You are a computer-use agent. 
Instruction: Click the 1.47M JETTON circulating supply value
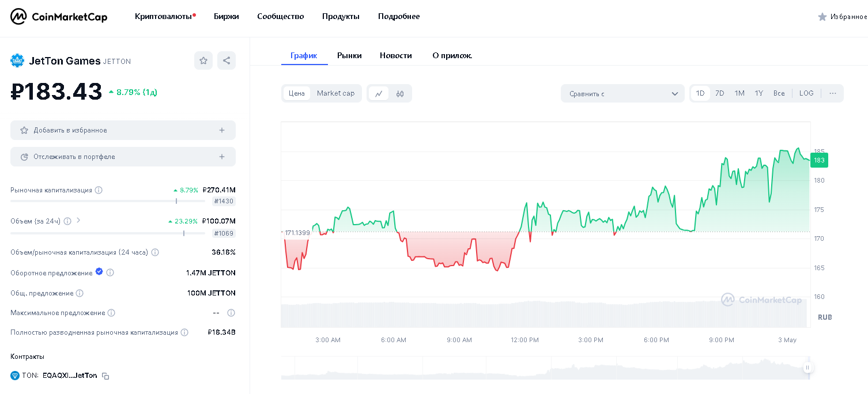click(x=211, y=272)
